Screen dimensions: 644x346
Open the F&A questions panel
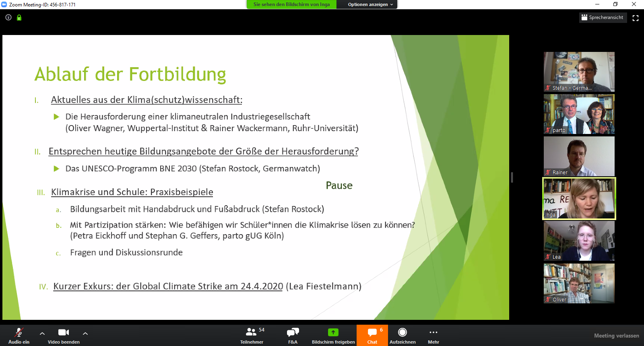[x=293, y=336]
